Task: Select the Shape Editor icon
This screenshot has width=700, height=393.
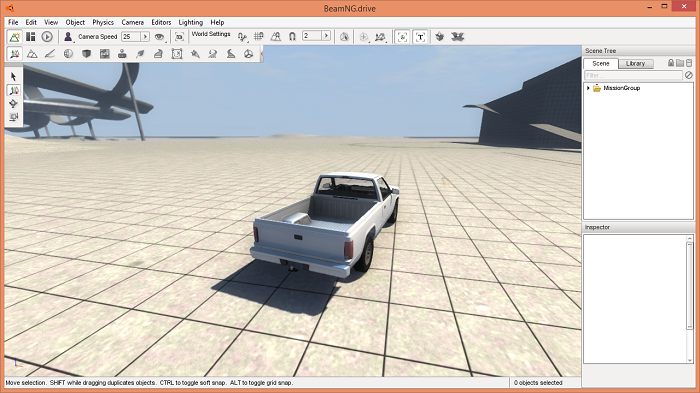Action: click(x=249, y=54)
